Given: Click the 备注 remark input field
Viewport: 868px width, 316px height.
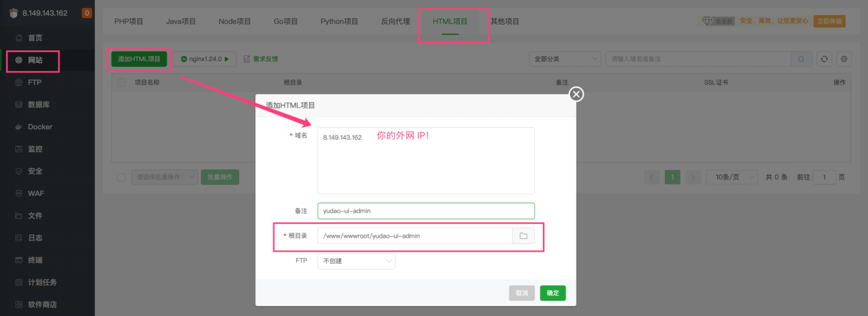Looking at the screenshot, I should point(425,211).
